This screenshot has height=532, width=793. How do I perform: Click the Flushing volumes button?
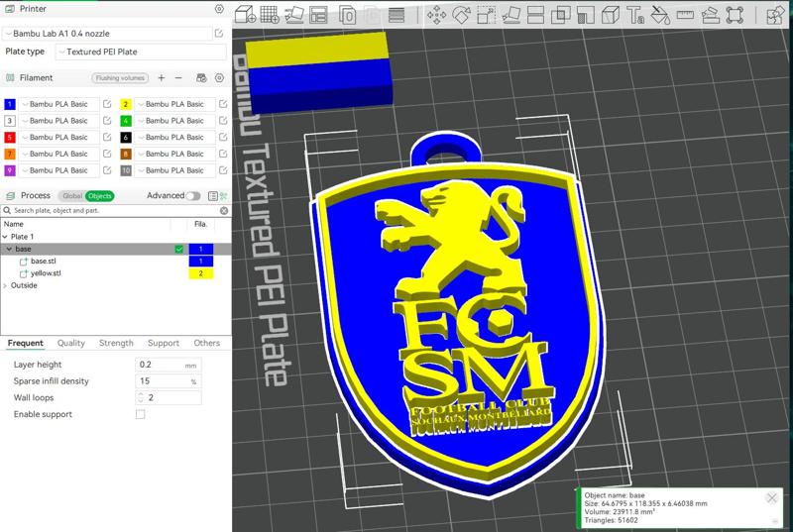(120, 78)
